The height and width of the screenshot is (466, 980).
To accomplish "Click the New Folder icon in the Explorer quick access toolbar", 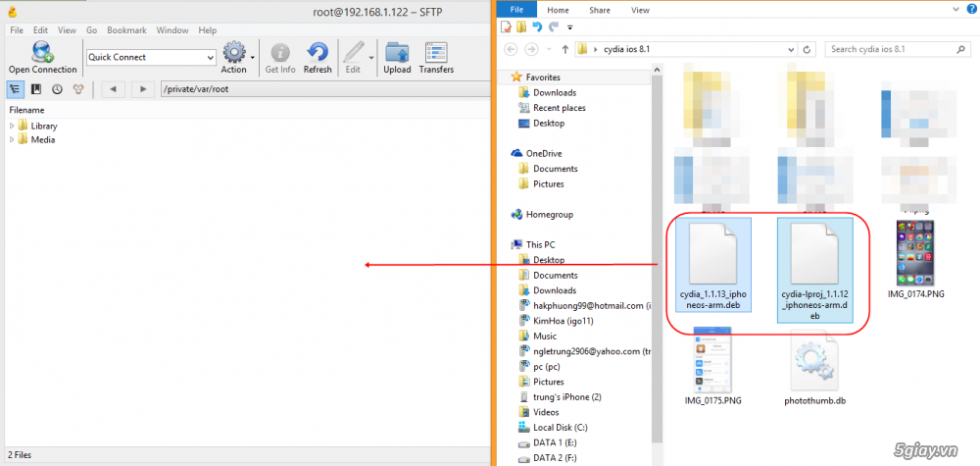I will pyautogui.click(x=522, y=26).
